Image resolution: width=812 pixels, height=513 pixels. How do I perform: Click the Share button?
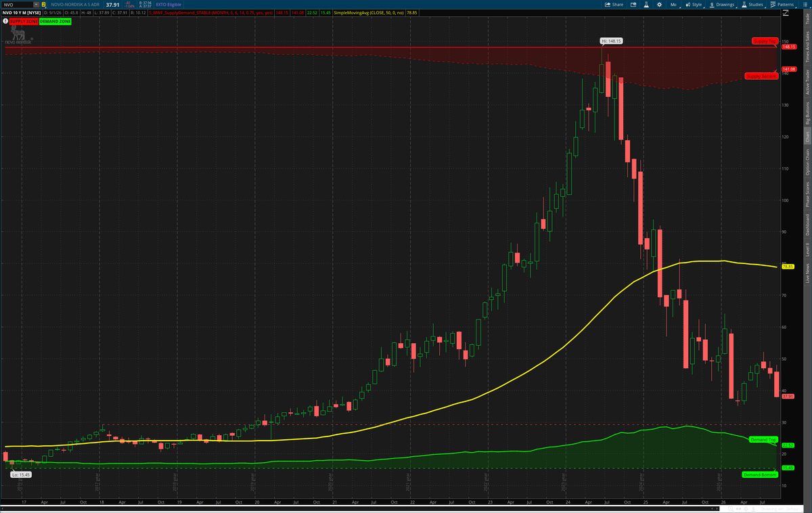pos(614,4)
